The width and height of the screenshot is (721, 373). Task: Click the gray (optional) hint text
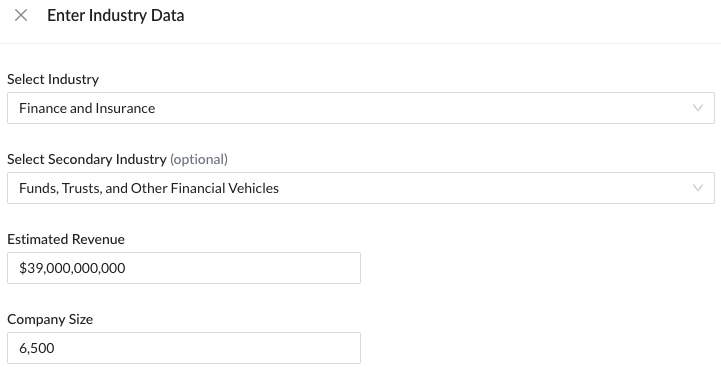(199, 159)
